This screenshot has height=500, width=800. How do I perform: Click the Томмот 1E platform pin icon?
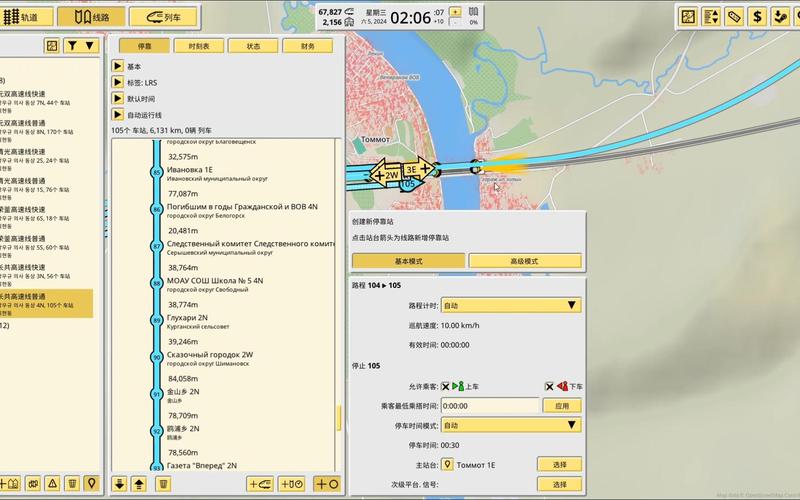point(447,464)
